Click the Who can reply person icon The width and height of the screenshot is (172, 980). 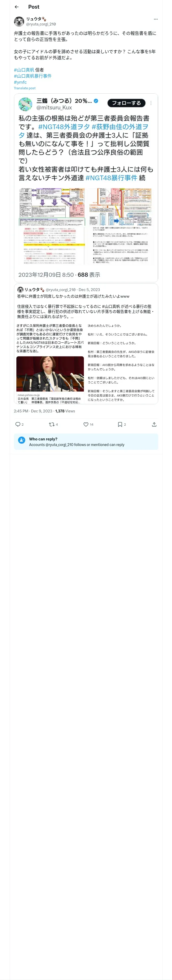[22, 441]
